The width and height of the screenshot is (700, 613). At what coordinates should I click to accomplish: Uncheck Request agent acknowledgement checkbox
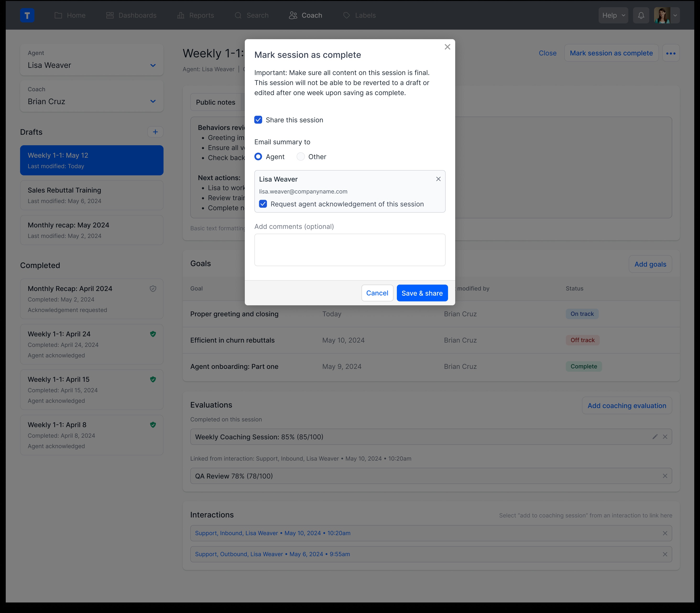tap(263, 204)
